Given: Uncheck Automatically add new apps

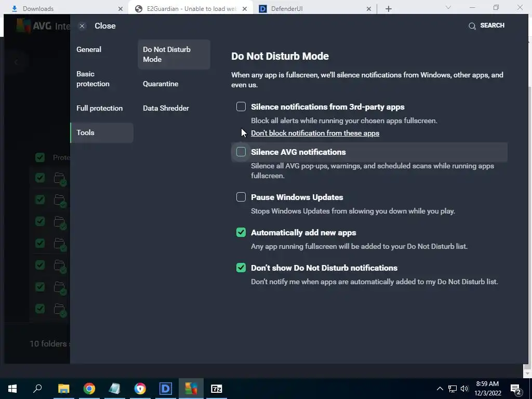Looking at the screenshot, I should [x=241, y=232].
